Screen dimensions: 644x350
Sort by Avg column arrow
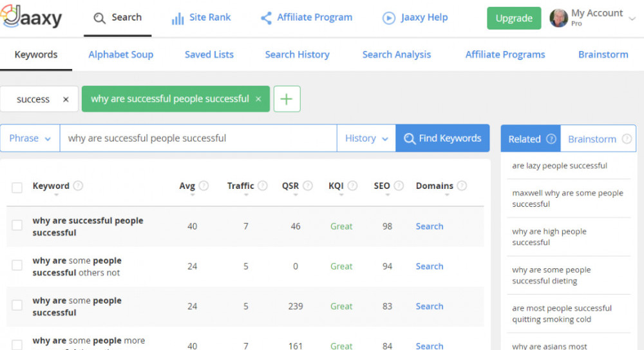[192, 195]
